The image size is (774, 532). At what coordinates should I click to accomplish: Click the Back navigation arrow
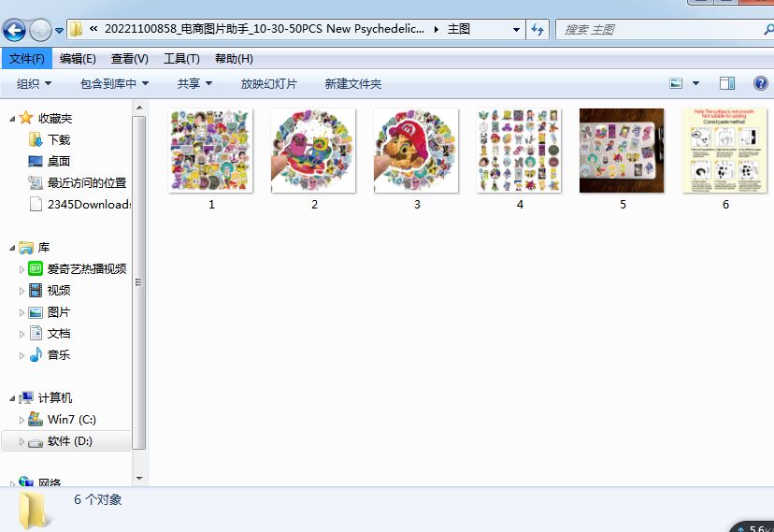(14, 30)
